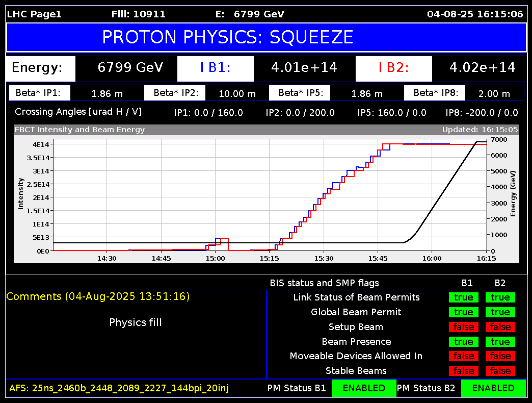Click the beam 2 intensity value 4.02e+14
The height and width of the screenshot is (403, 532).
[x=482, y=68]
